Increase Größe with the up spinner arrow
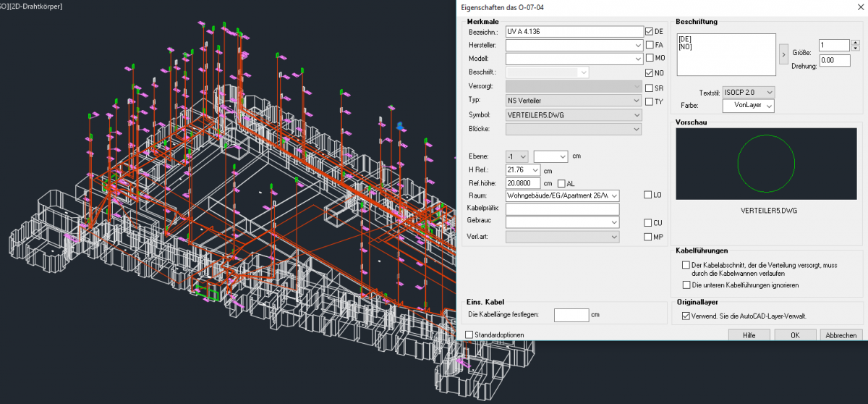The width and height of the screenshot is (868, 404). pos(855,42)
